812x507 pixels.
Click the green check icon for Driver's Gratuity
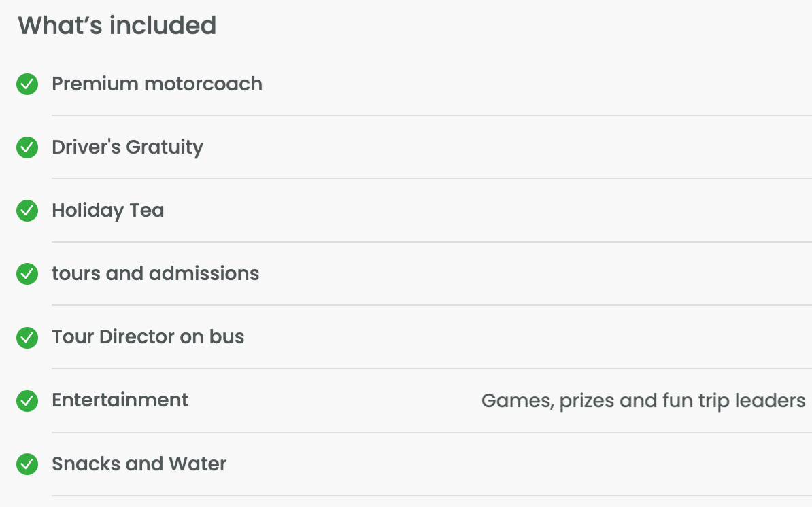pyautogui.click(x=27, y=147)
